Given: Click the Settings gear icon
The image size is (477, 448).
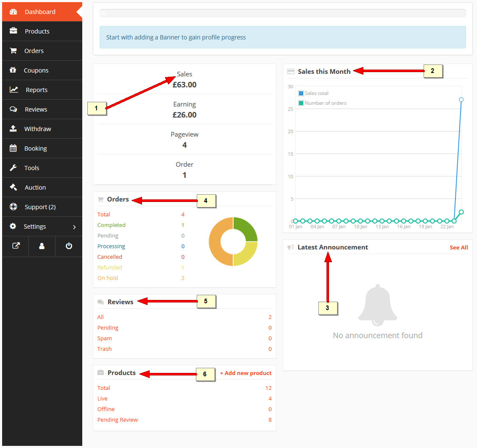Looking at the screenshot, I should [13, 226].
